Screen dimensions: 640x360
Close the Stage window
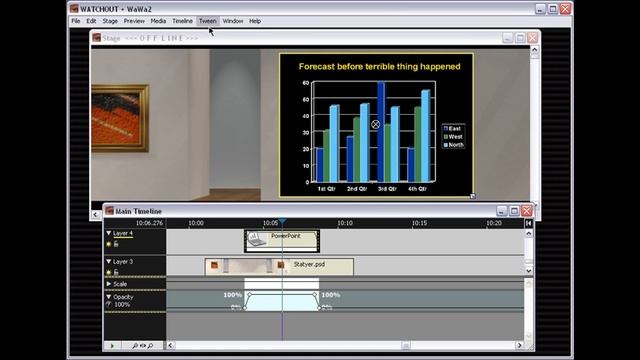[533, 38]
